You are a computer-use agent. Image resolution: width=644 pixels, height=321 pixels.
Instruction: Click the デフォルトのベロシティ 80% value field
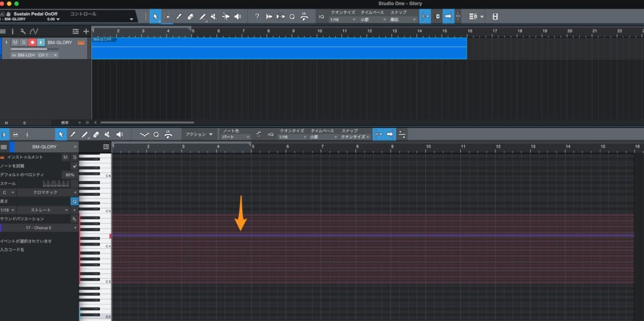[x=70, y=174]
